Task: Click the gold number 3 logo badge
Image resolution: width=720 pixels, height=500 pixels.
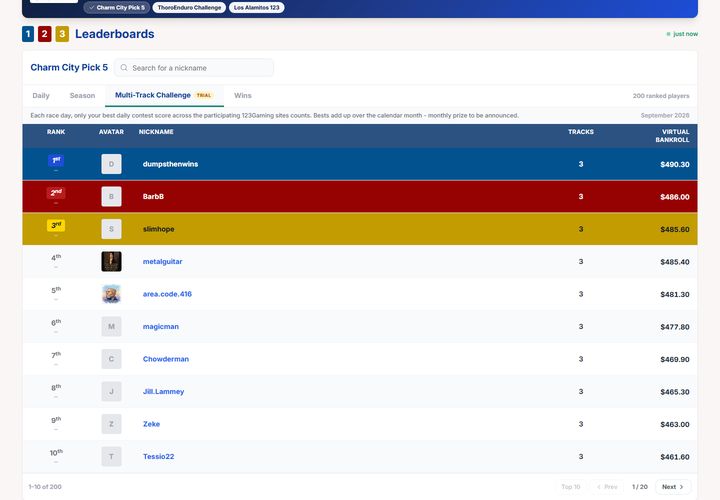Action: pos(62,34)
